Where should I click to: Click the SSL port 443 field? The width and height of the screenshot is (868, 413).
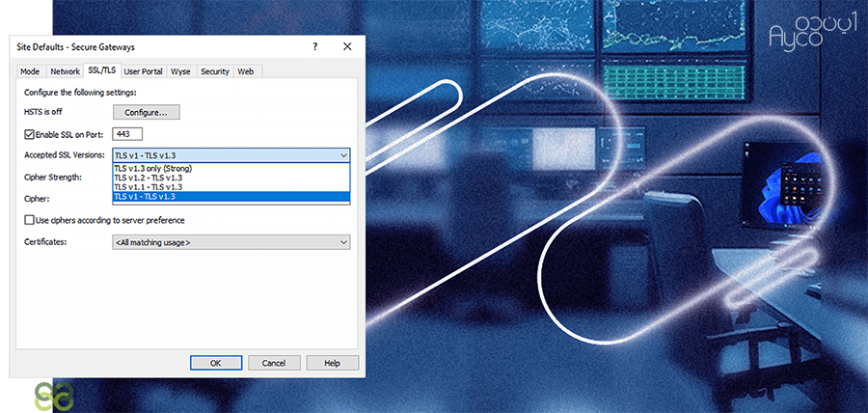[127, 134]
